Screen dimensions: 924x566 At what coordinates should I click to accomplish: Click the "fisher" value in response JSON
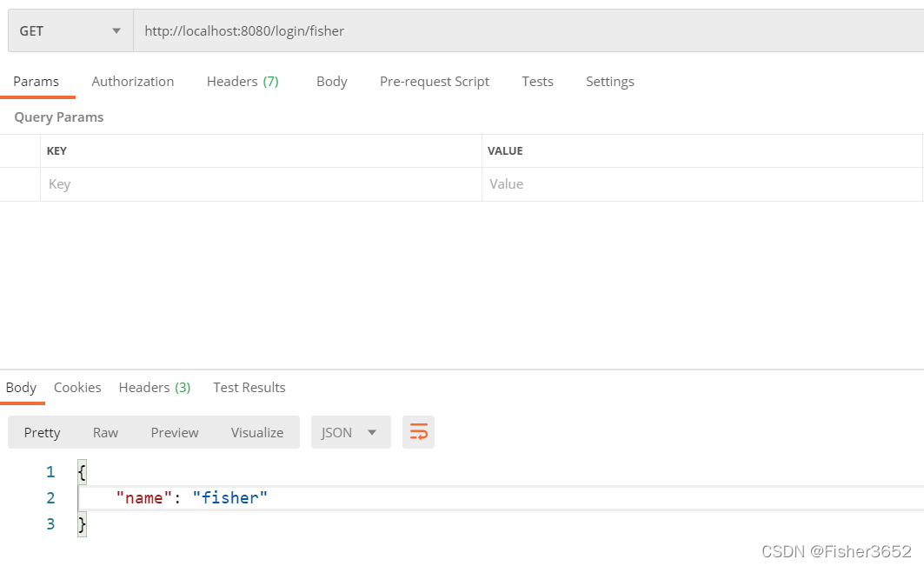point(229,497)
